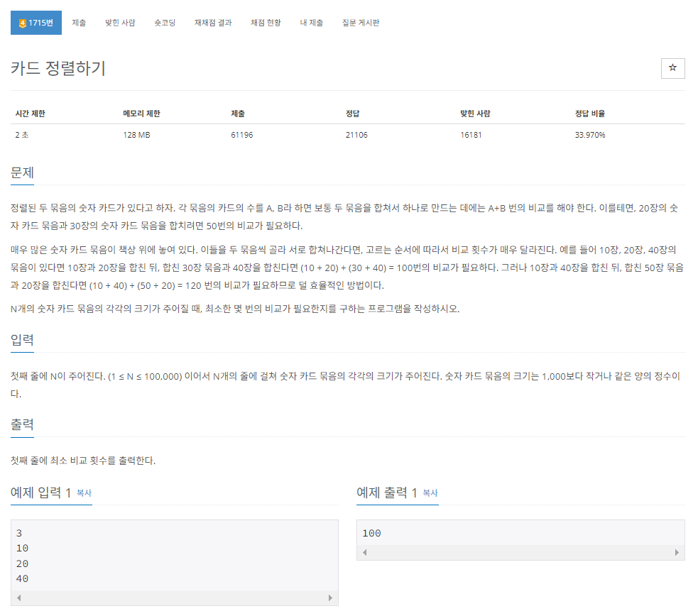Image resolution: width=698 pixels, height=616 pixels.
Task: Open the 제출 tab
Action: pos(79,23)
